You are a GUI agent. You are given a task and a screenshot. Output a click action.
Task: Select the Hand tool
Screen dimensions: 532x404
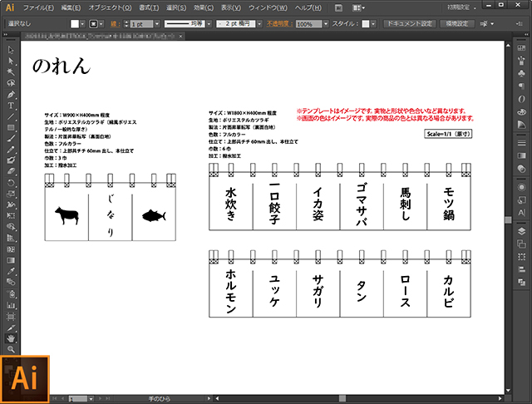(x=11, y=338)
